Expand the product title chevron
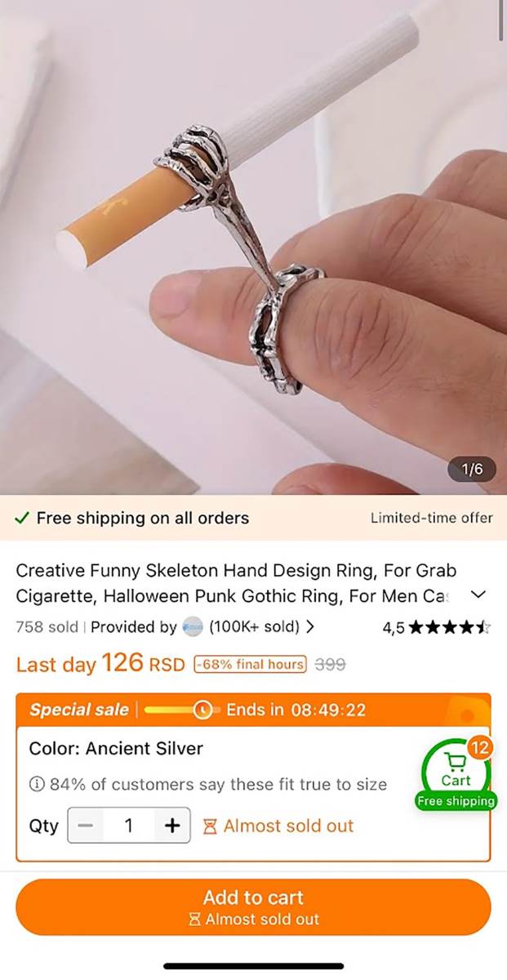The image size is (507, 980). click(479, 595)
